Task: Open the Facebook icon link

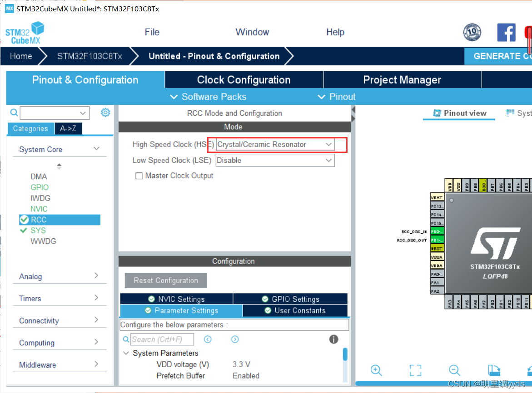Action: [x=506, y=32]
